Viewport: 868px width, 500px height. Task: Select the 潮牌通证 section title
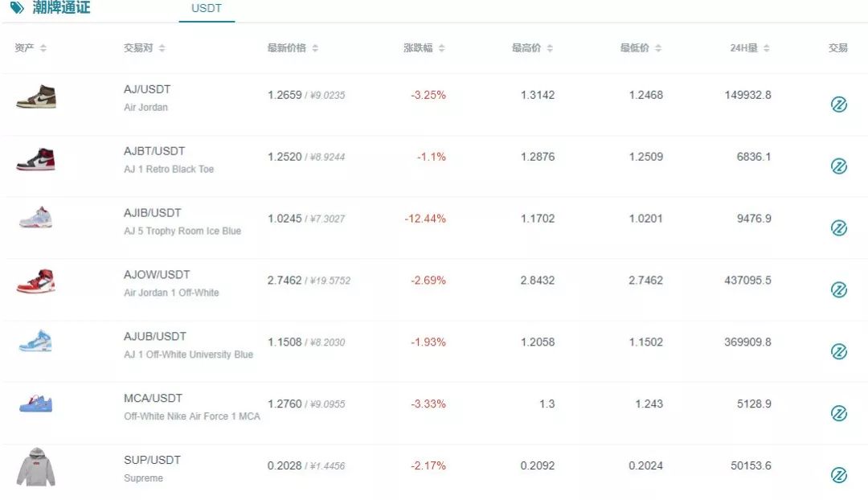point(61,7)
